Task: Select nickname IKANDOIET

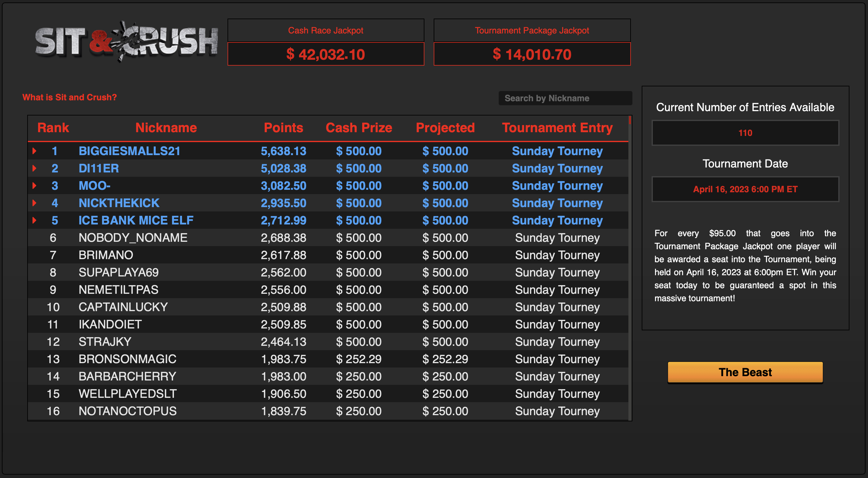Action: coord(110,324)
